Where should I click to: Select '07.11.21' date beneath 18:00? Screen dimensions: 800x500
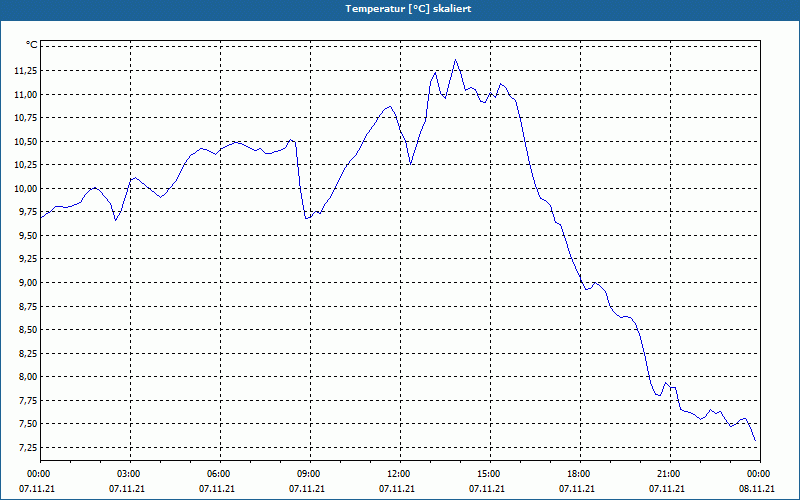[577, 489]
